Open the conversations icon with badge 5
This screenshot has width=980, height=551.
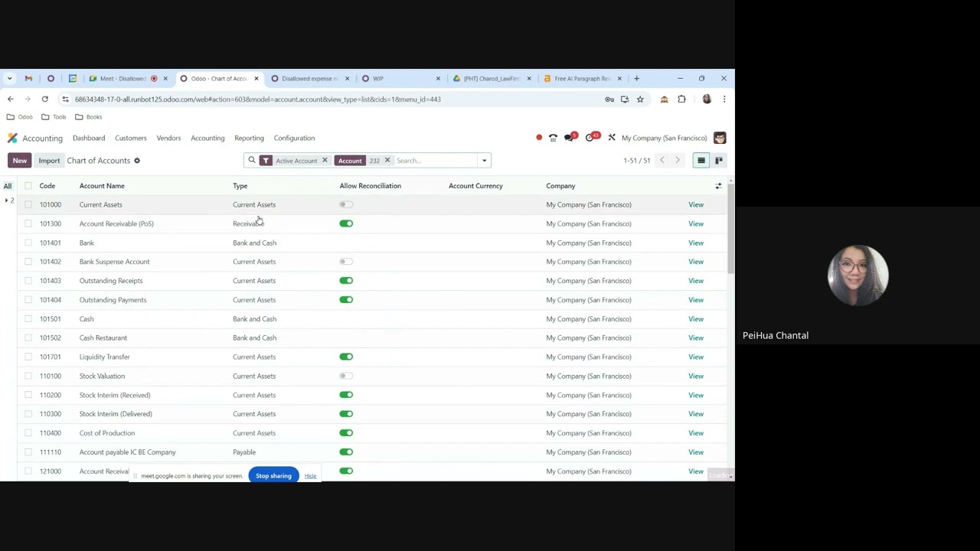tap(570, 138)
